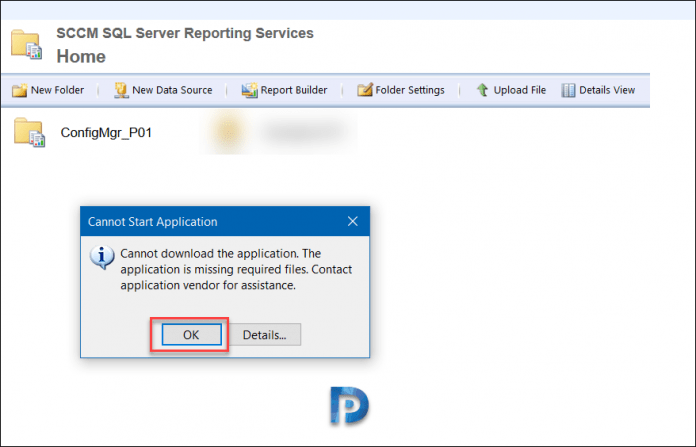Click the Report Builder icon
Screen dimensions: 696x447
click(249, 90)
